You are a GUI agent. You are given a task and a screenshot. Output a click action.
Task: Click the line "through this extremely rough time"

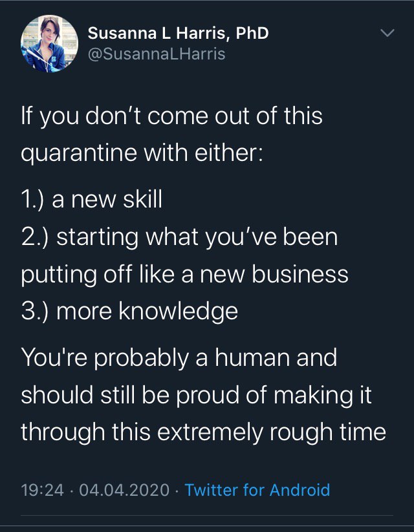203,431
